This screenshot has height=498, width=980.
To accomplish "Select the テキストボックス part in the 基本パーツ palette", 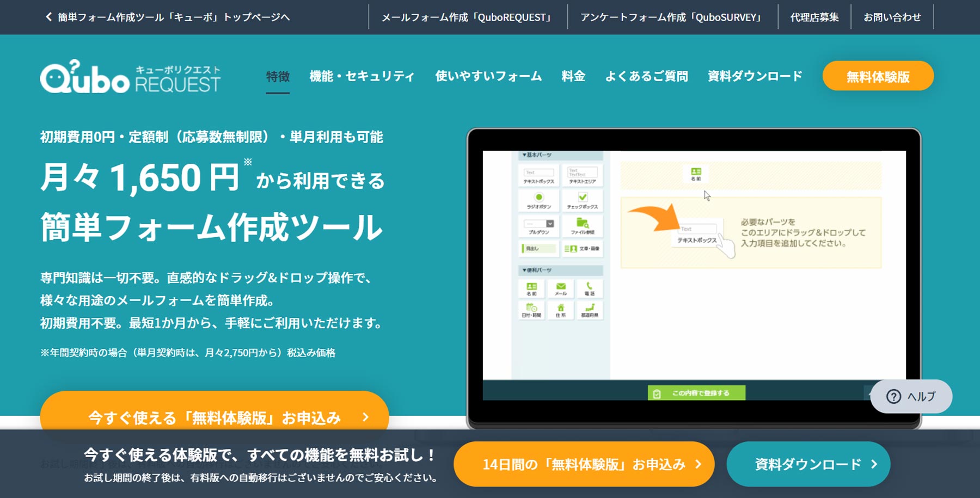I will [x=538, y=175].
